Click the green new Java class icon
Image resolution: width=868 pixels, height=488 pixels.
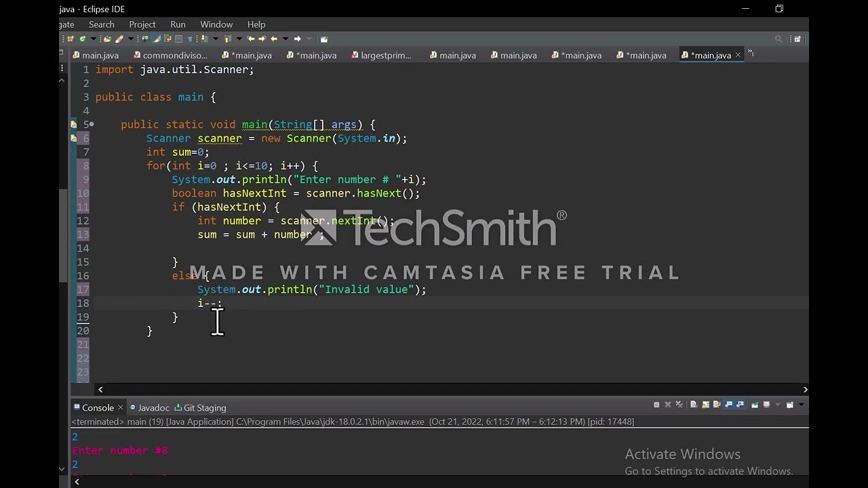(83, 39)
